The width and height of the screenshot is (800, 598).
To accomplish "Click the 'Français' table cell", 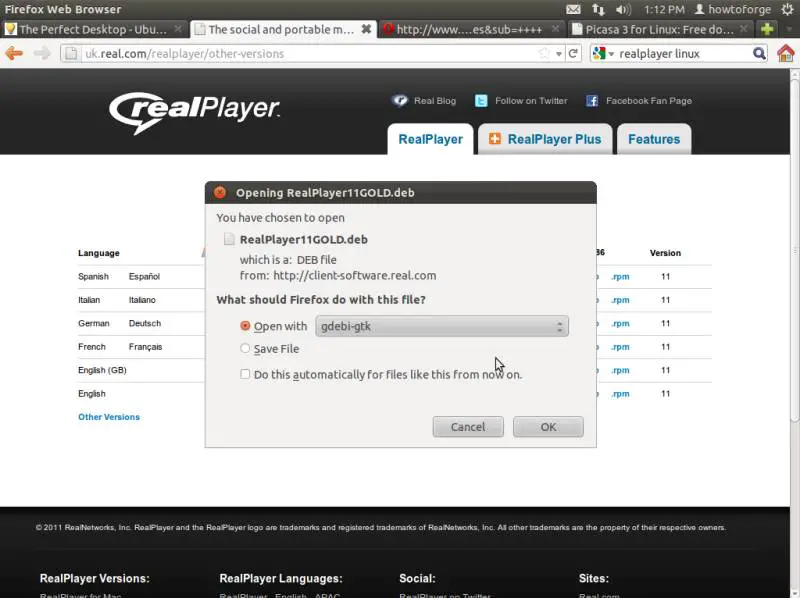I will pos(145,347).
